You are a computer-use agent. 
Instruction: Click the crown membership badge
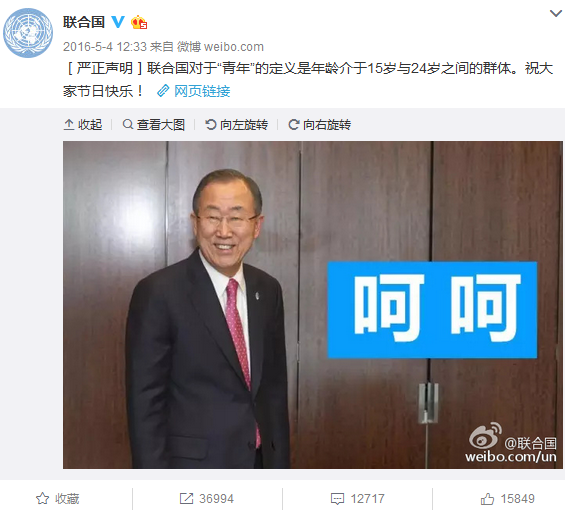(139, 22)
